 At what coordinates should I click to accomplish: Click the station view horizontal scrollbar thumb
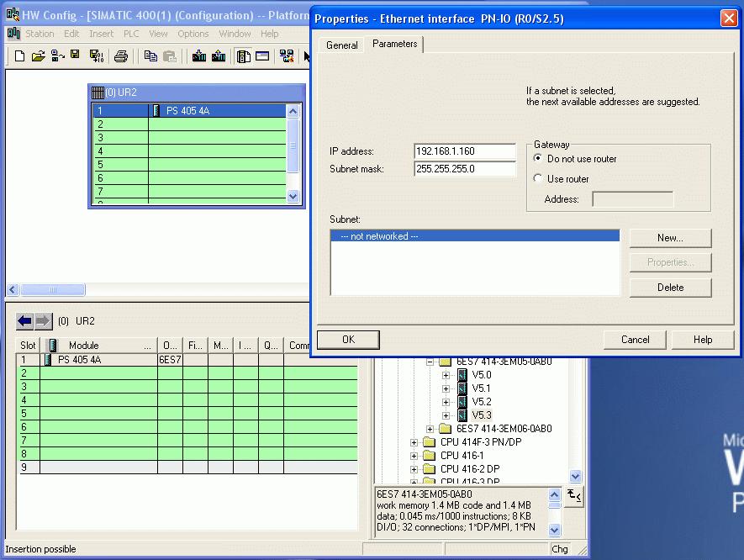point(53,289)
